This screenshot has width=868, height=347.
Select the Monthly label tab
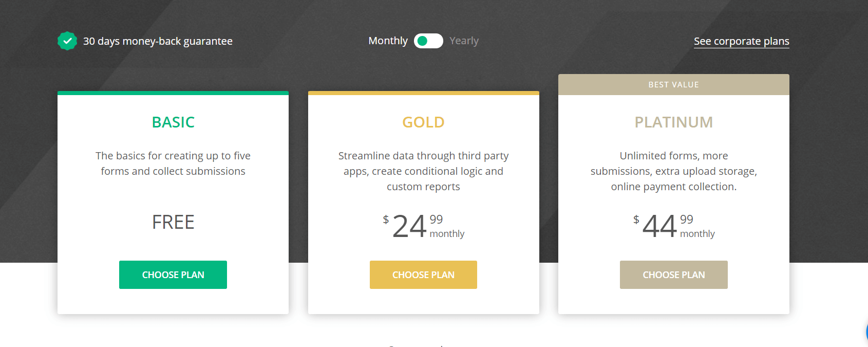tap(388, 41)
